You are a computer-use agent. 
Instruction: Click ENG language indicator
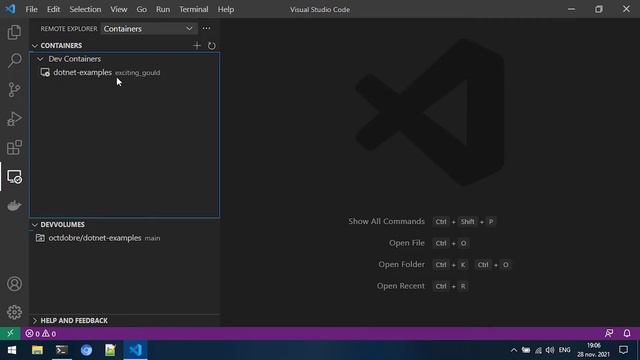(564, 350)
